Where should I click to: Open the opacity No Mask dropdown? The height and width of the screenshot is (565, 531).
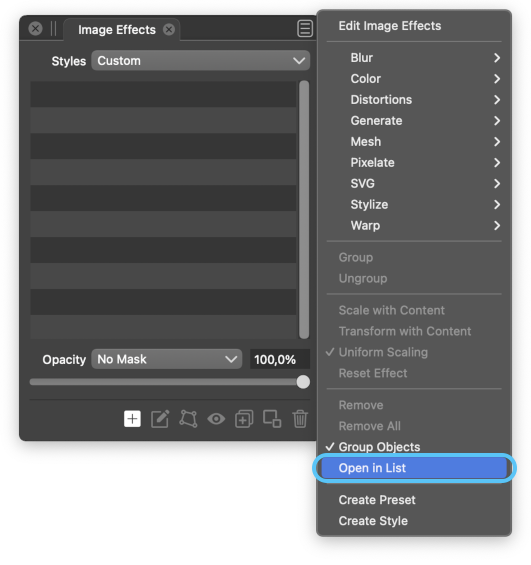tap(167, 359)
